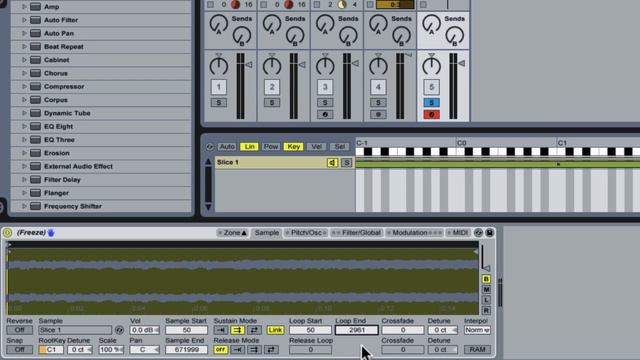
Task: Select the no-loop release mode icon
Action: (238, 349)
